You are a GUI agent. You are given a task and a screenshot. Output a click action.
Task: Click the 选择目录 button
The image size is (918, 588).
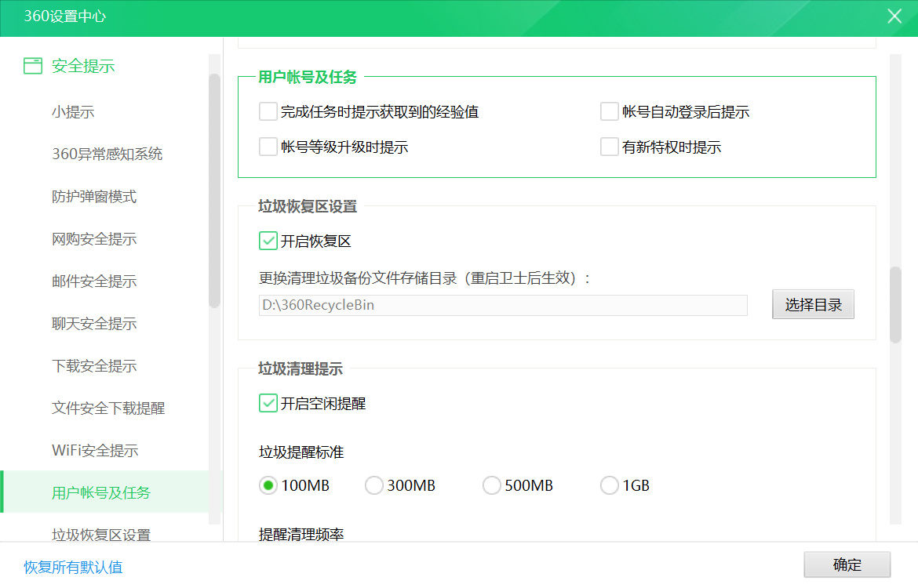pos(813,304)
